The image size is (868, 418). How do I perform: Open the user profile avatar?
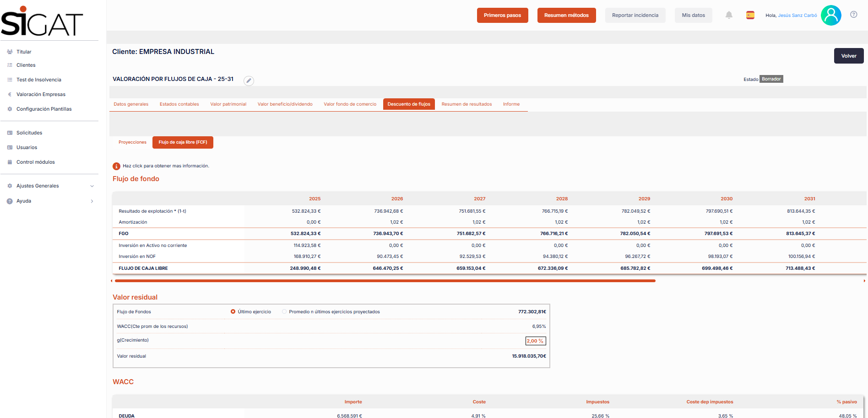(x=831, y=15)
